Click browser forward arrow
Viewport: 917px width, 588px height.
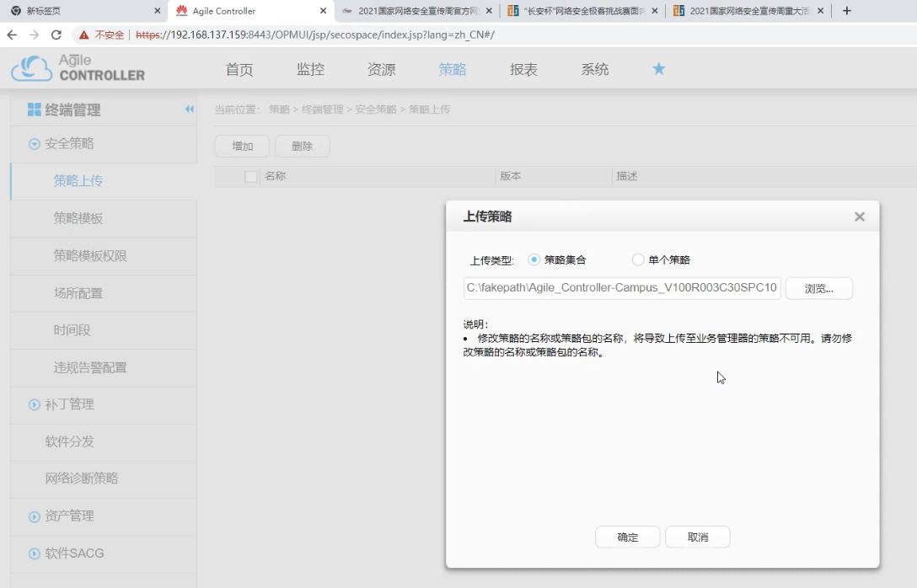[x=34, y=35]
